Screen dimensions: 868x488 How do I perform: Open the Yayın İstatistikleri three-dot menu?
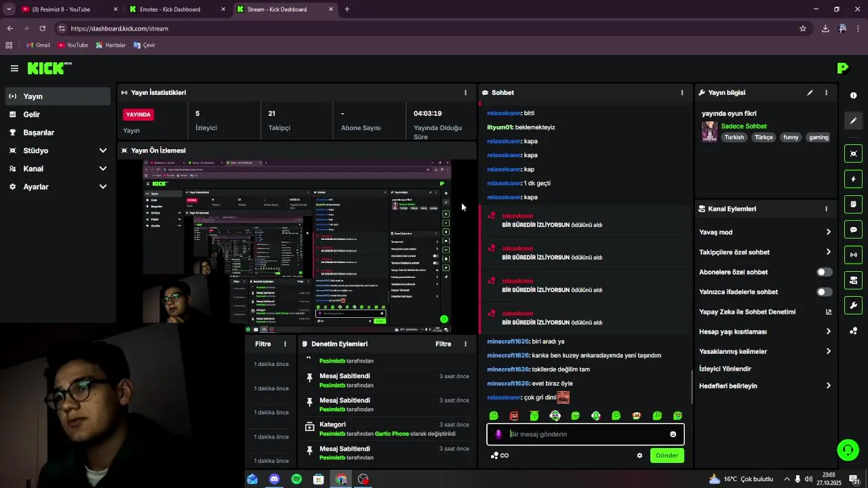[x=465, y=93]
